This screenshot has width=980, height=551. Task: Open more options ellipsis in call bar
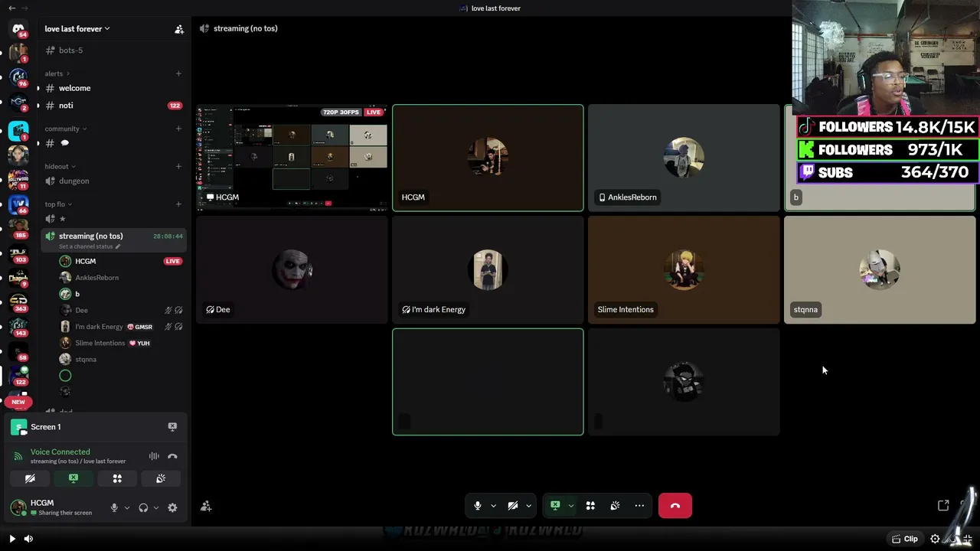tap(639, 506)
